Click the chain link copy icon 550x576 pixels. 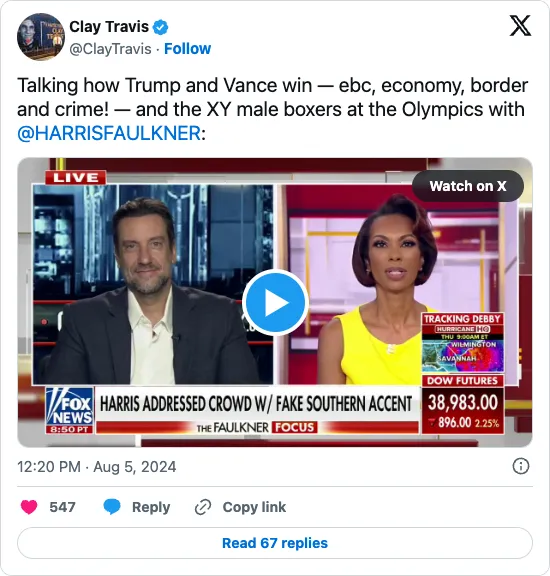coord(203,507)
